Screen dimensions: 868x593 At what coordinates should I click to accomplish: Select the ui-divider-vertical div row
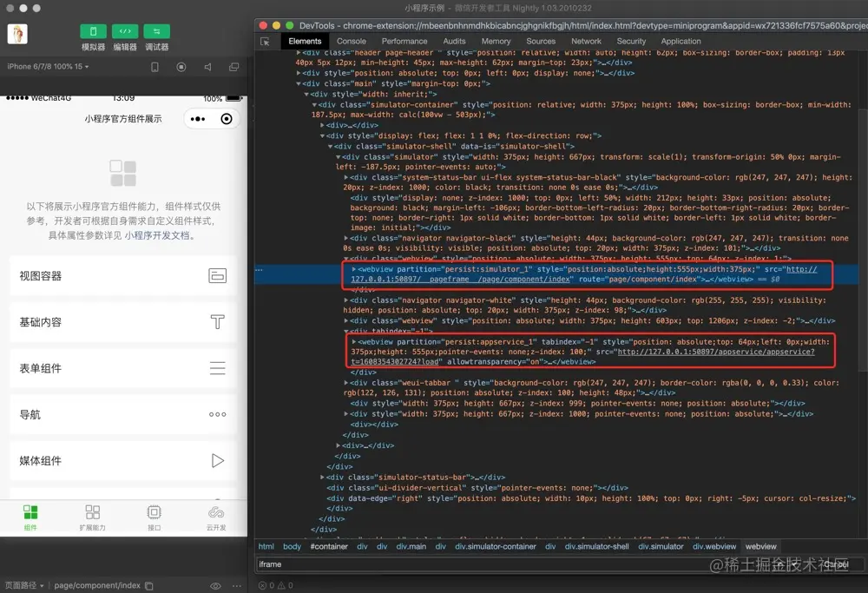point(477,488)
